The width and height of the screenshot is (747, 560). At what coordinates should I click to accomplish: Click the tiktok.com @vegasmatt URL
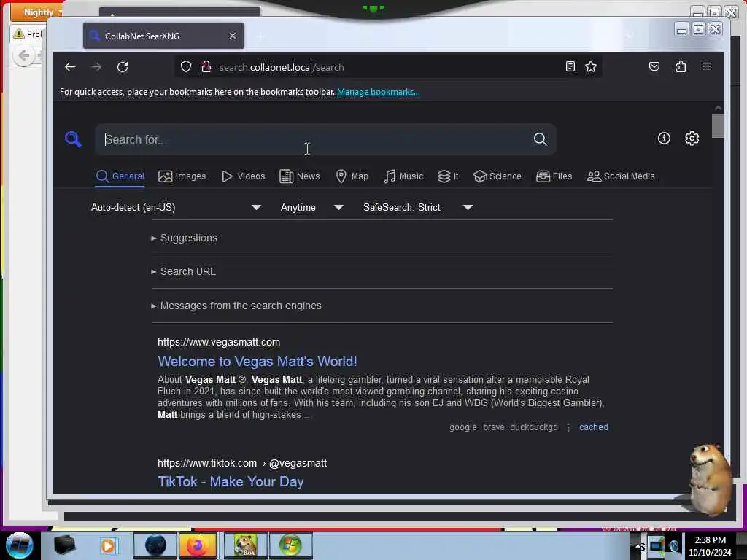[242, 463]
